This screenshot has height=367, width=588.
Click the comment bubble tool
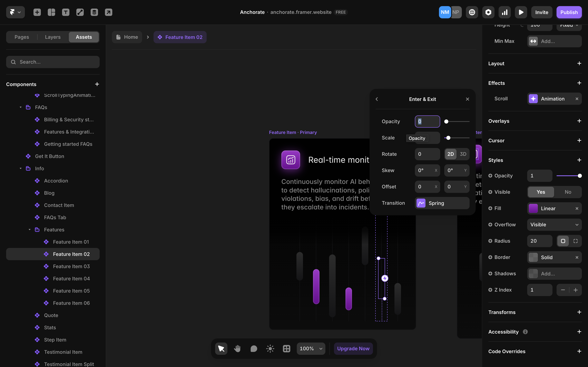click(254, 349)
